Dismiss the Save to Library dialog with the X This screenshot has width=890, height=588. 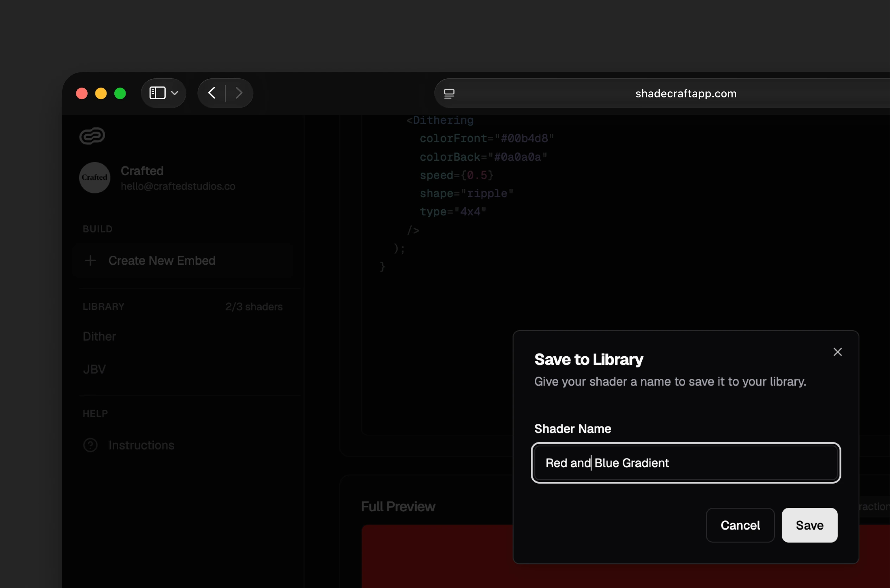coord(838,352)
